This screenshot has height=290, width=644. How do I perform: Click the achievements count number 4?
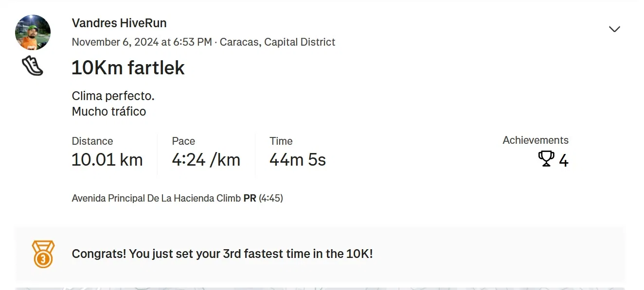point(563,160)
